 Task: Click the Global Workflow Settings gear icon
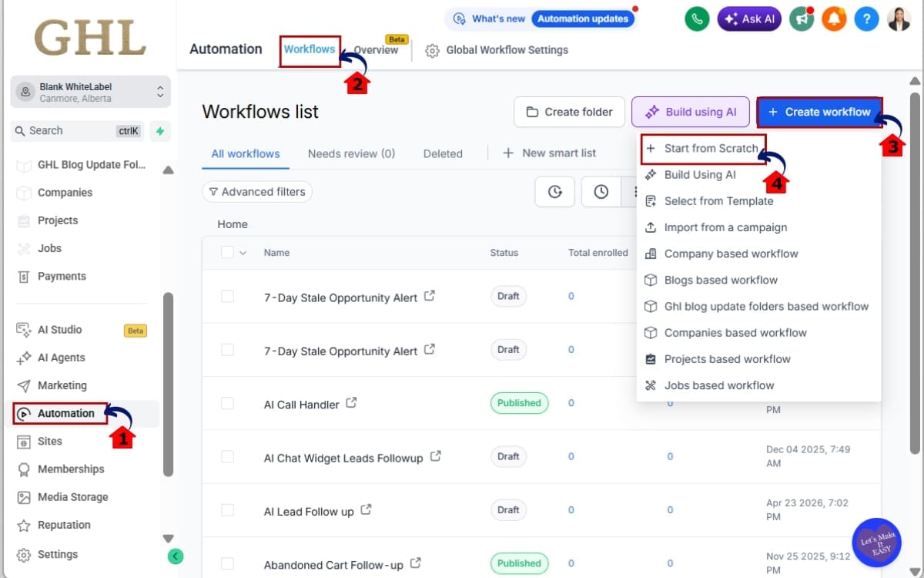tap(433, 50)
